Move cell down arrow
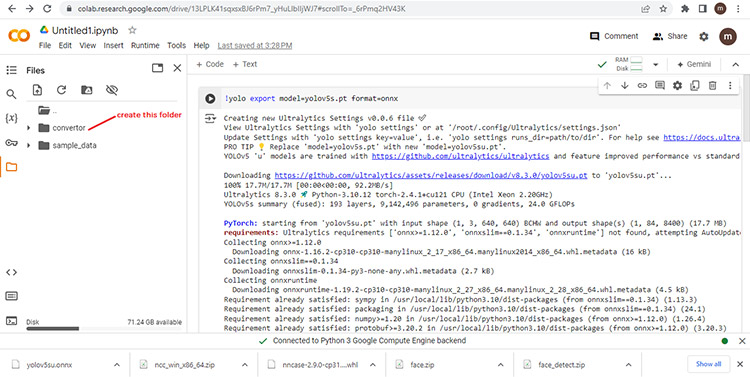Image resolution: width=750 pixels, height=377 pixels. (x=624, y=86)
